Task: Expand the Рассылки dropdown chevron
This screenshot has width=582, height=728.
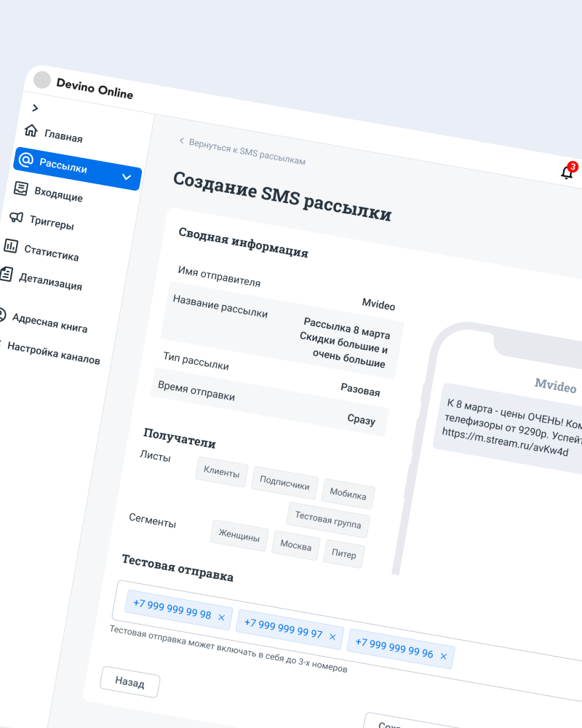Action: click(x=127, y=177)
